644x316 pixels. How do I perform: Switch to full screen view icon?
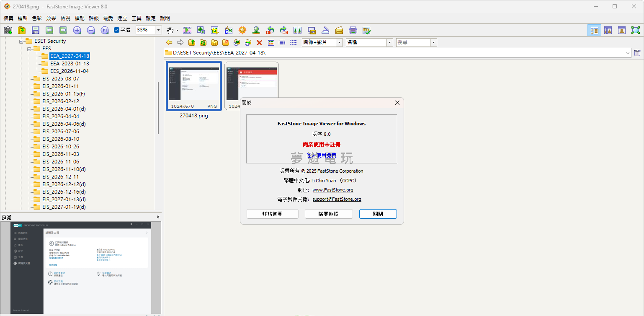(x=636, y=30)
